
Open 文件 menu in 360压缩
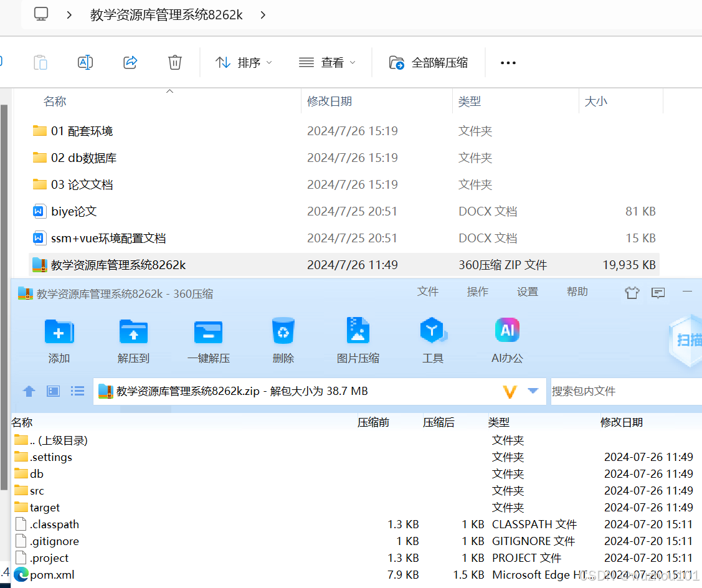click(x=427, y=292)
